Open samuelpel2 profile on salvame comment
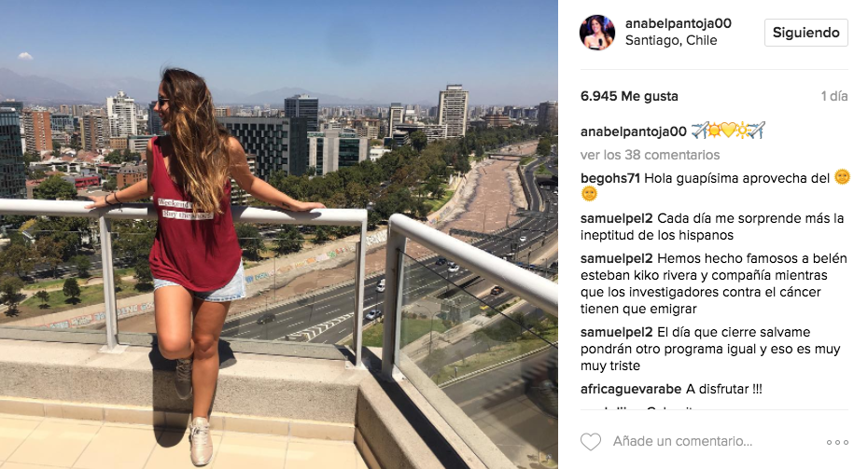The height and width of the screenshot is (469, 868). tap(617, 332)
